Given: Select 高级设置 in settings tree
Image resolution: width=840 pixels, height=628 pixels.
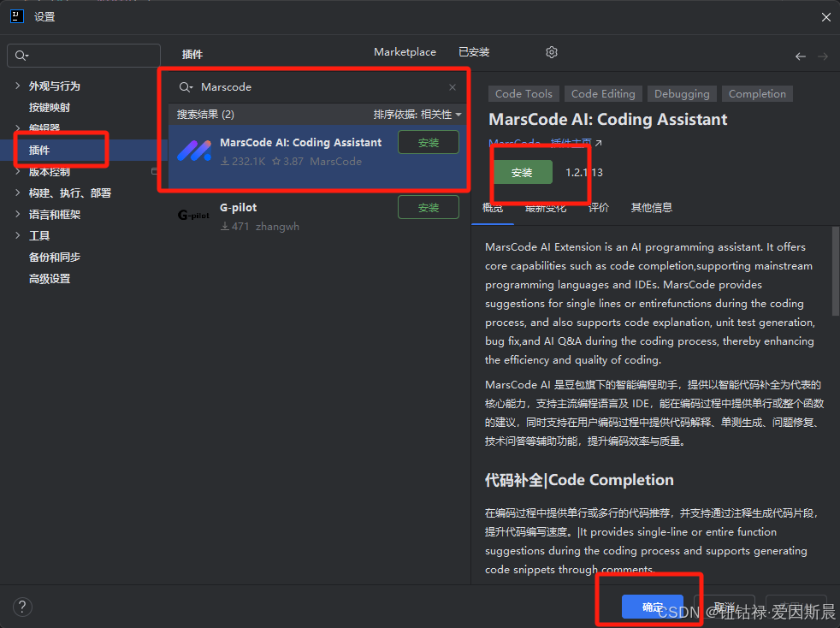Looking at the screenshot, I should point(50,279).
